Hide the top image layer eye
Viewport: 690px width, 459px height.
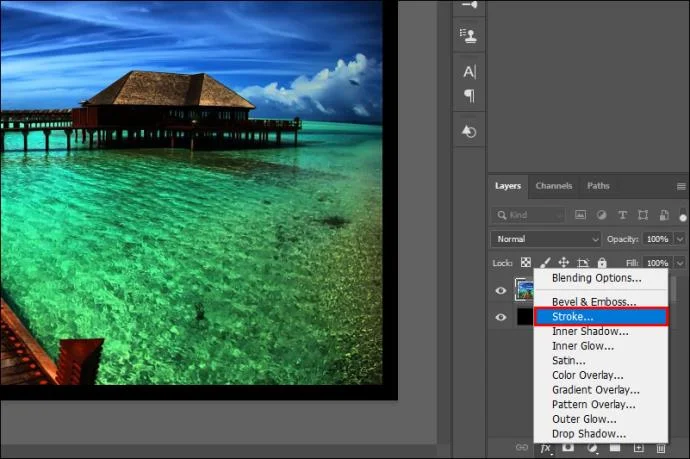pos(501,291)
